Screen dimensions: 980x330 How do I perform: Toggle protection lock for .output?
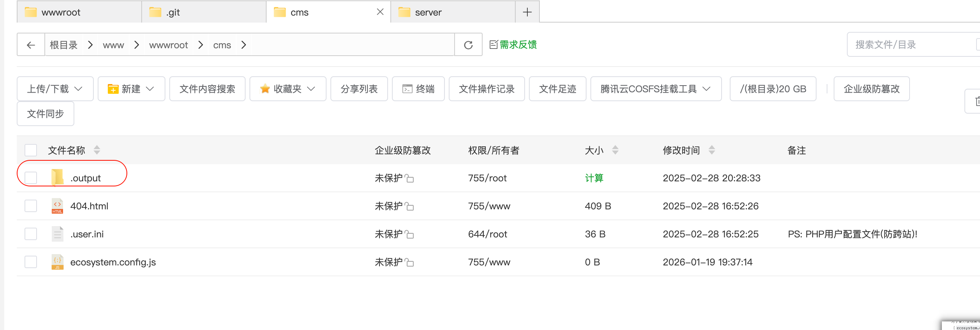click(409, 178)
